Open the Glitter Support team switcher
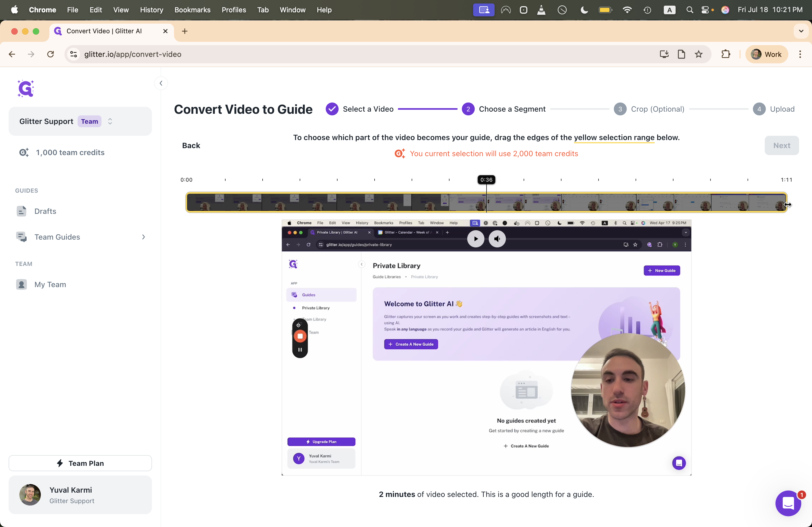Viewport: 812px width, 527px height. (80, 121)
